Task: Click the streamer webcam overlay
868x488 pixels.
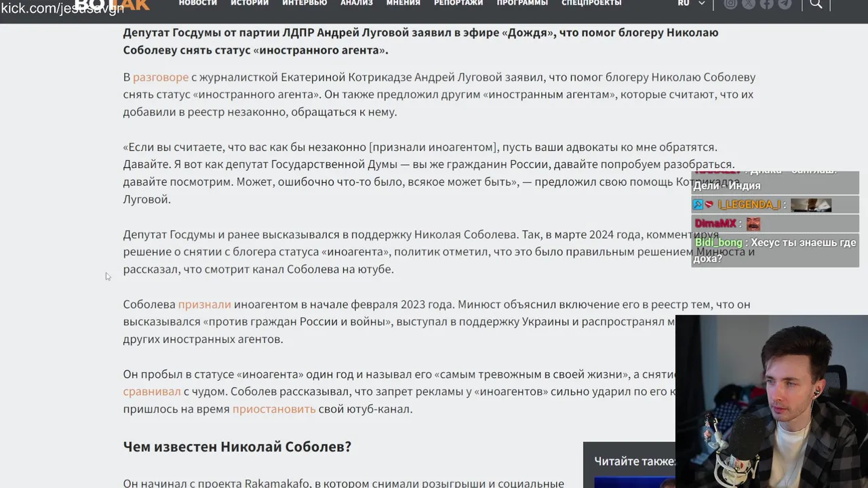Action: [x=772, y=401]
